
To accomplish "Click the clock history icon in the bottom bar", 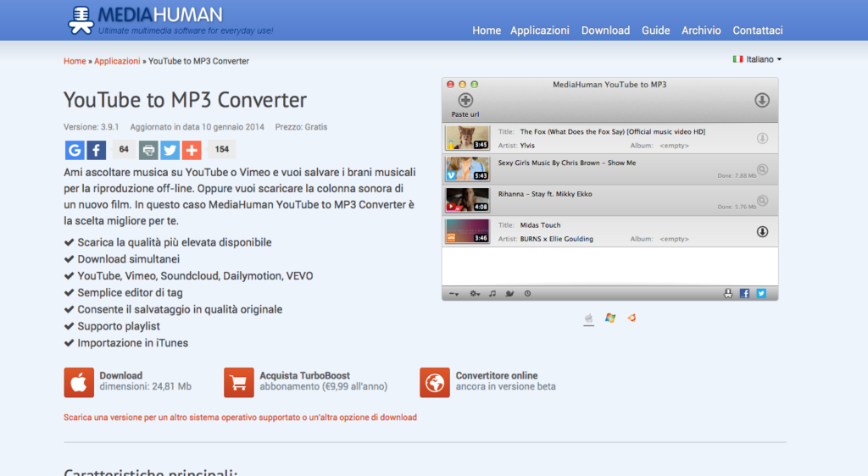I will [x=527, y=294].
